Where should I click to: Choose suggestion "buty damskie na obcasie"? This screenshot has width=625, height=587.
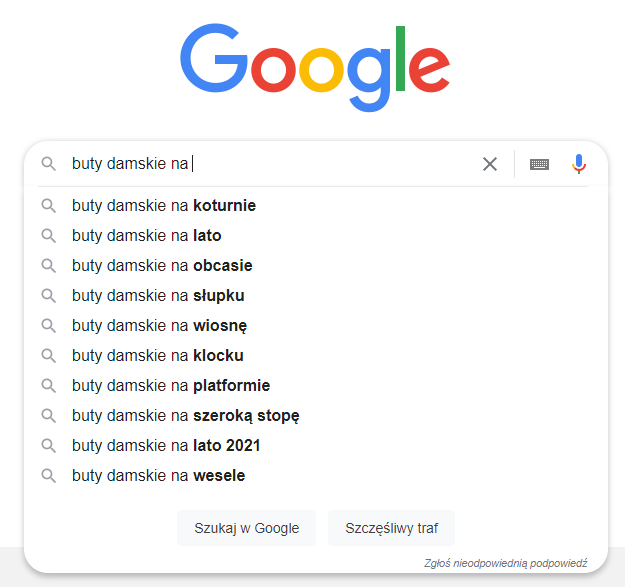pos(162,266)
